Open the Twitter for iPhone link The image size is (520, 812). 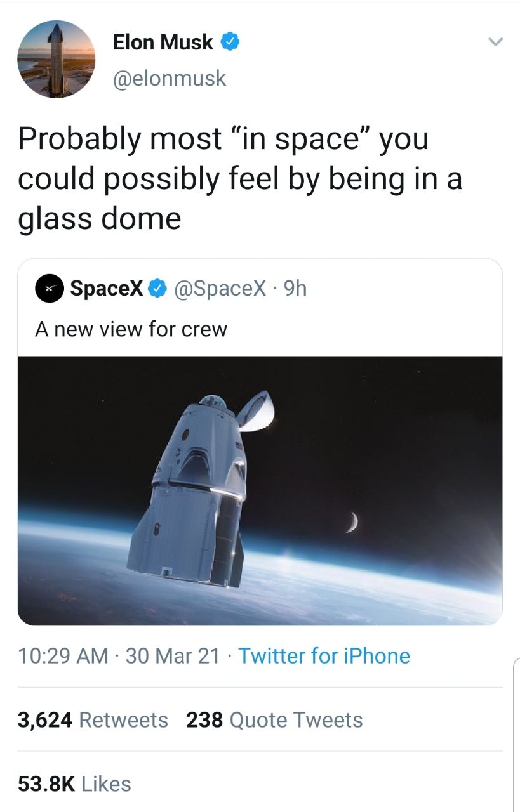[x=324, y=655]
